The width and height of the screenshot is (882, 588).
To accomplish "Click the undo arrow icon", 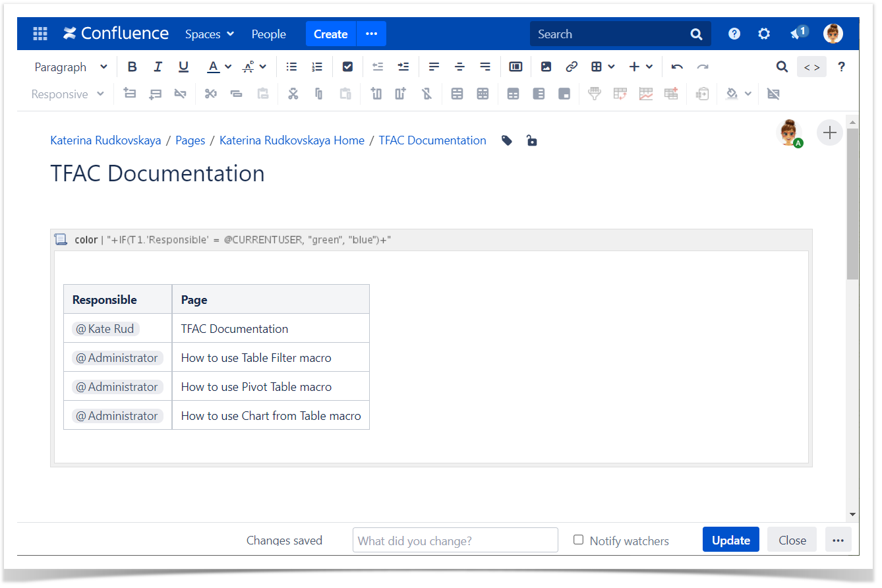I will point(677,67).
